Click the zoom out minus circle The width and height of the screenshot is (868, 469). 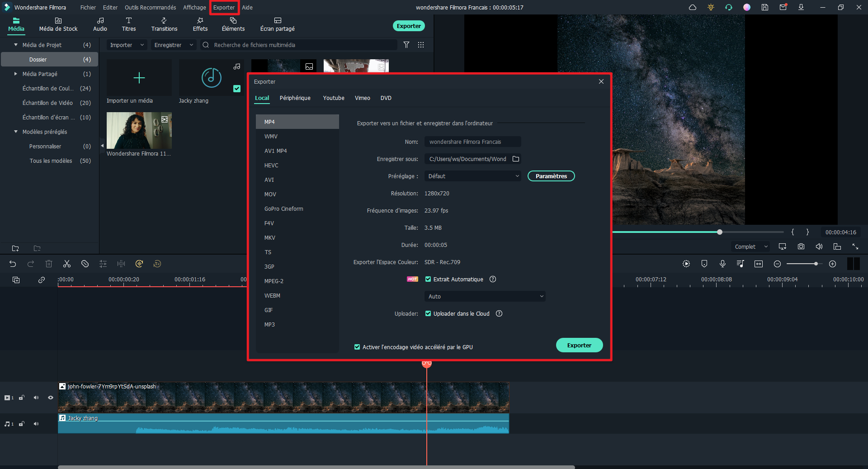[777, 264]
